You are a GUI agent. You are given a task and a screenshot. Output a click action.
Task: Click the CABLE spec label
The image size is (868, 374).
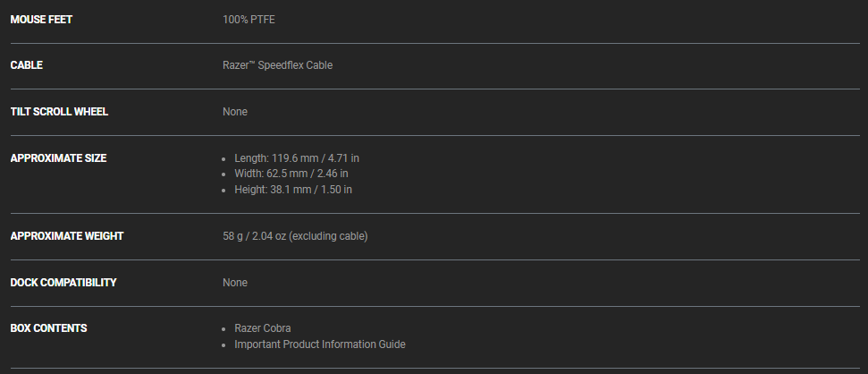click(26, 65)
